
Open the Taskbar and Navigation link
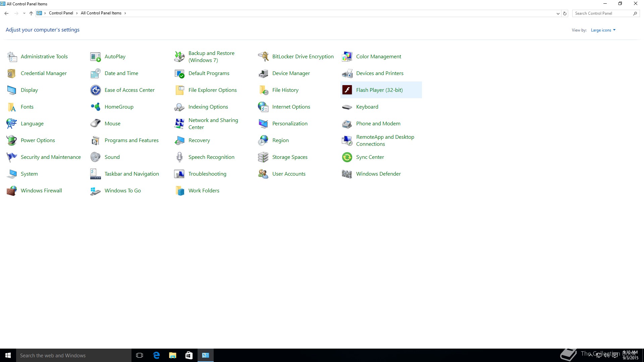click(x=132, y=174)
